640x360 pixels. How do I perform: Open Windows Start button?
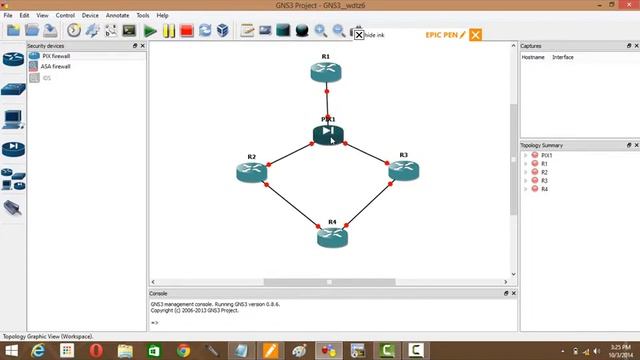click(11, 351)
